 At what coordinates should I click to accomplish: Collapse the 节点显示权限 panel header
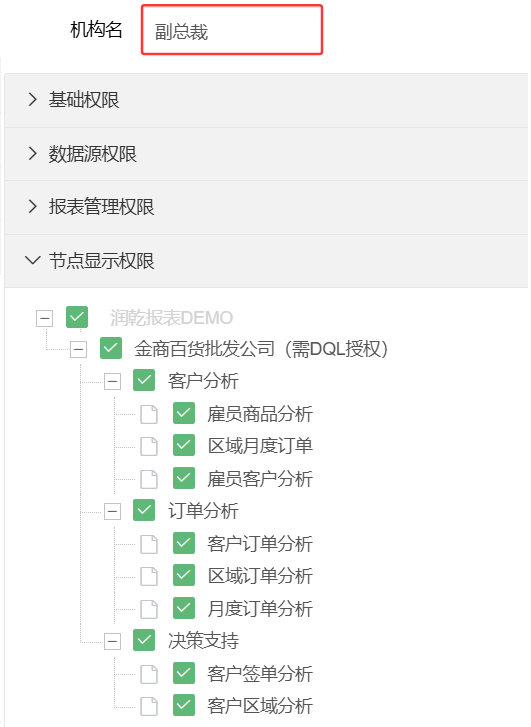coord(266,261)
